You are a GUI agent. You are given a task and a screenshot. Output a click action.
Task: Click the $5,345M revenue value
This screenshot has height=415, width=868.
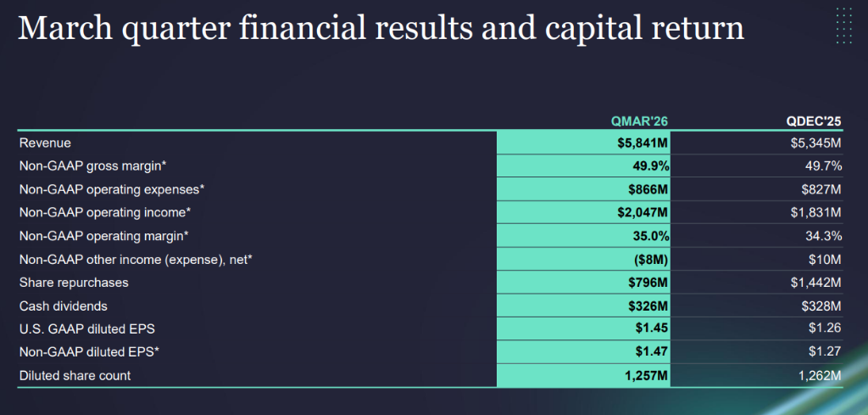coord(815,143)
